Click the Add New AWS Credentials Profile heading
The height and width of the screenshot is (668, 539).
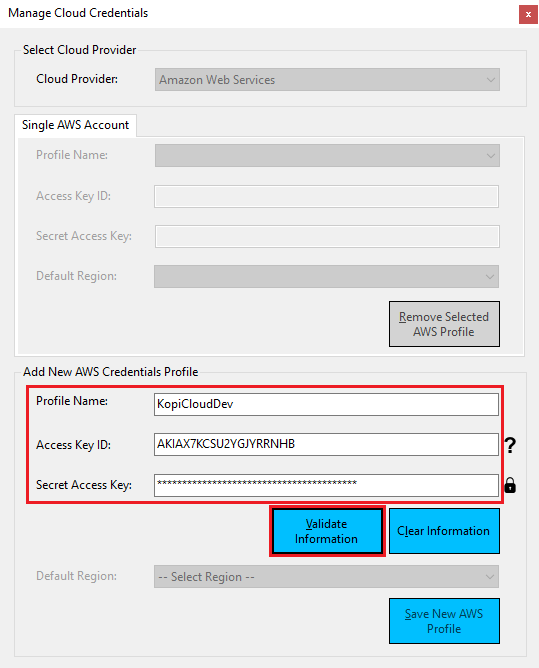click(x=111, y=372)
